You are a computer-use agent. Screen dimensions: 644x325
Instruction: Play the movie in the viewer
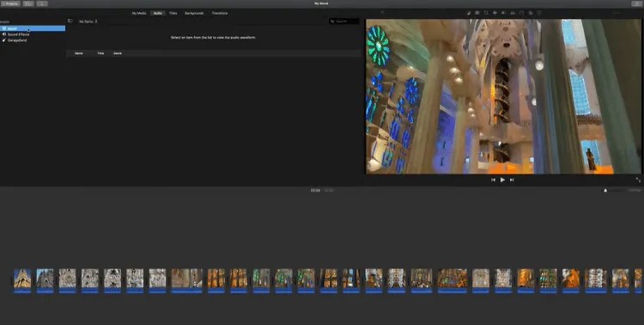click(x=502, y=180)
